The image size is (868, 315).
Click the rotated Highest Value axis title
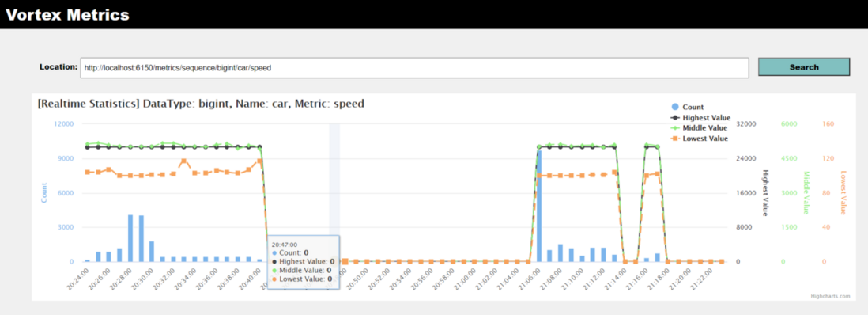click(765, 193)
